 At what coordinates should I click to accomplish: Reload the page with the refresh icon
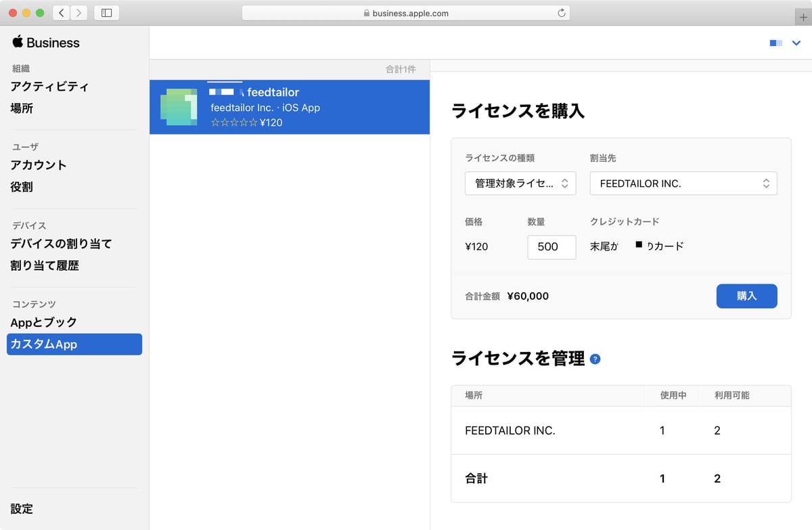(x=561, y=13)
